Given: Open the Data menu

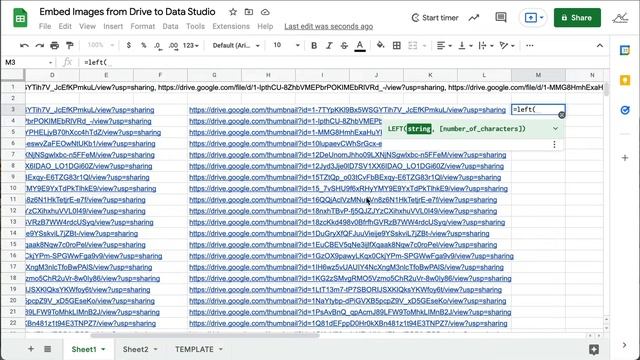Looking at the screenshot, I should (170, 26).
